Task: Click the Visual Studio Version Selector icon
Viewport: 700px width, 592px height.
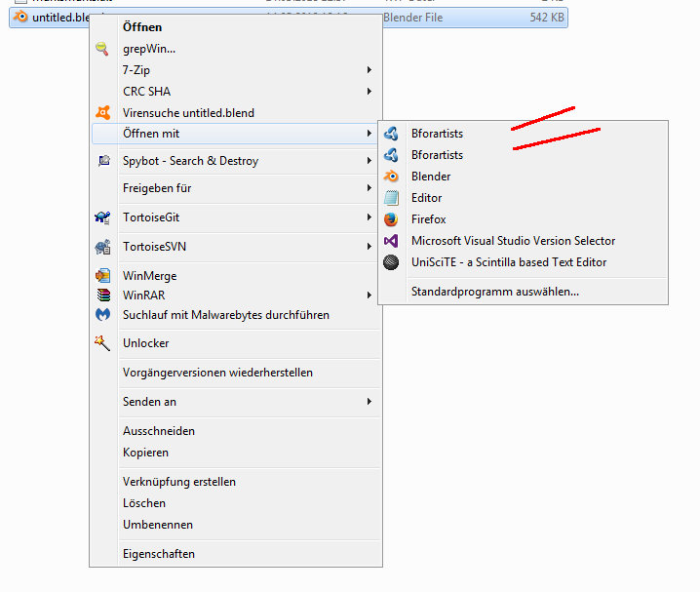Action: 391,241
